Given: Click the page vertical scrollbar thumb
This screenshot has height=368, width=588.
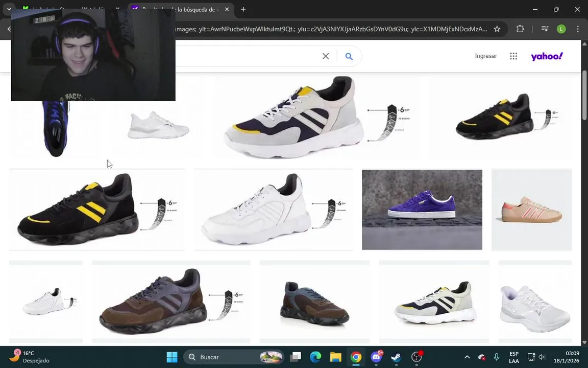Looking at the screenshot, I should pyautogui.click(x=584, y=96).
